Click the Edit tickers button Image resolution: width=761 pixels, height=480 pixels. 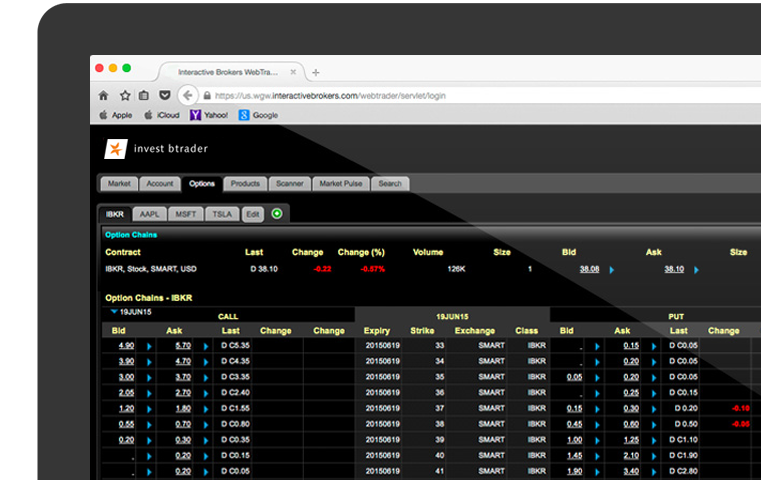pyautogui.click(x=253, y=215)
